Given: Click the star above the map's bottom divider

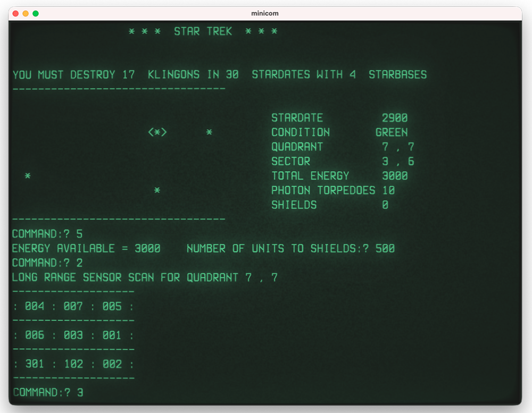Looking at the screenshot, I should pos(157,190).
